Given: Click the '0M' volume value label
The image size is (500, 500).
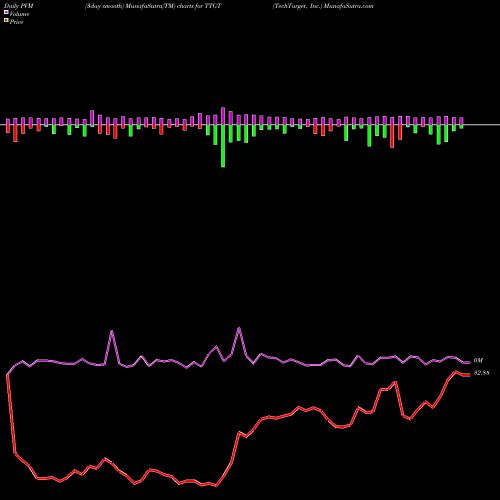Looking at the screenshot, I should (x=478, y=361).
